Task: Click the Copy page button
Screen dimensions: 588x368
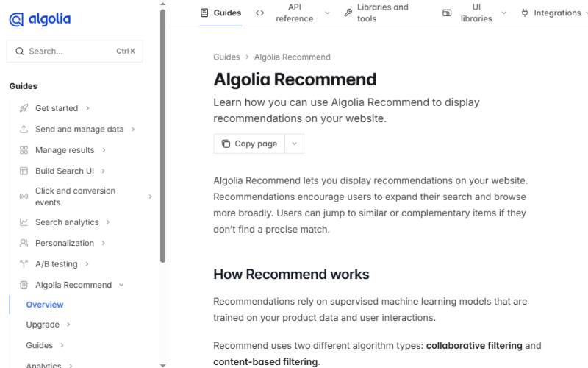Action: coord(249,144)
